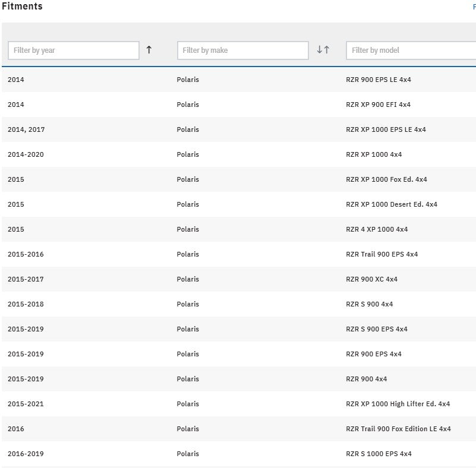Viewport: 476px width, 468px height.
Task: Click year 2016 for Trail 900 Fox Edition
Action: [16, 429]
